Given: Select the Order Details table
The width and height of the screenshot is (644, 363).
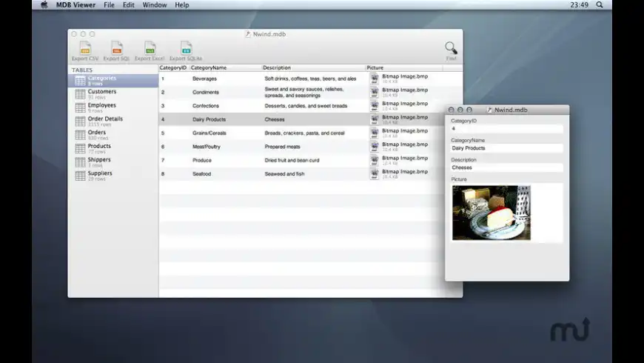Looking at the screenshot, I should pos(105,119).
